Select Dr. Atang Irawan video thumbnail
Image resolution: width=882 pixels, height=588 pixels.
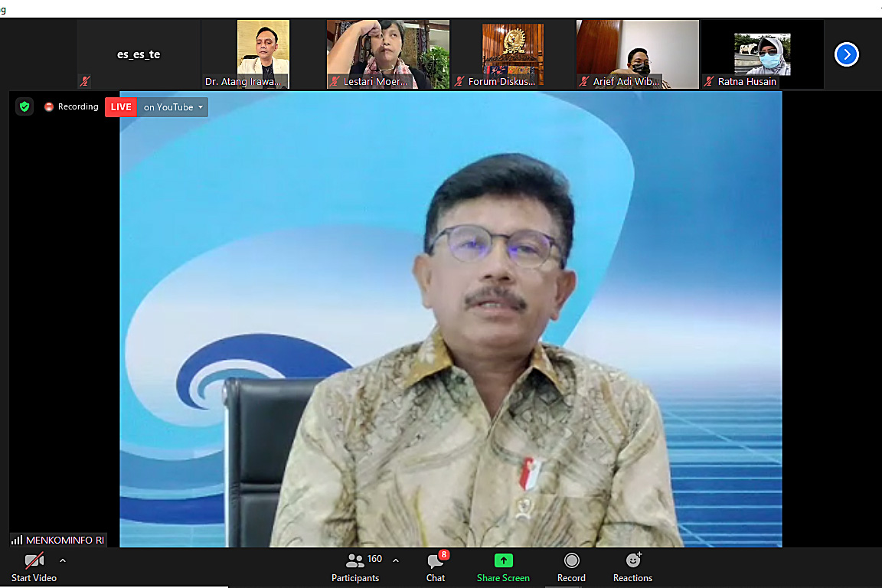point(263,54)
